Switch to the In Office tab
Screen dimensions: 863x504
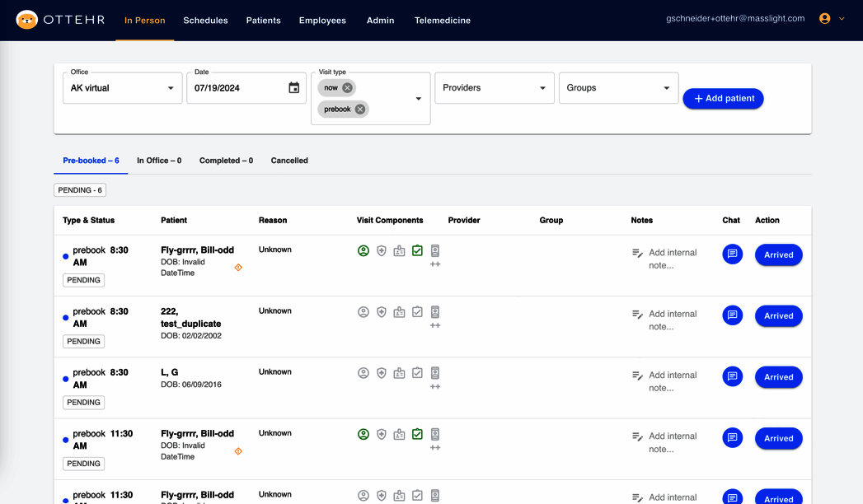point(159,161)
